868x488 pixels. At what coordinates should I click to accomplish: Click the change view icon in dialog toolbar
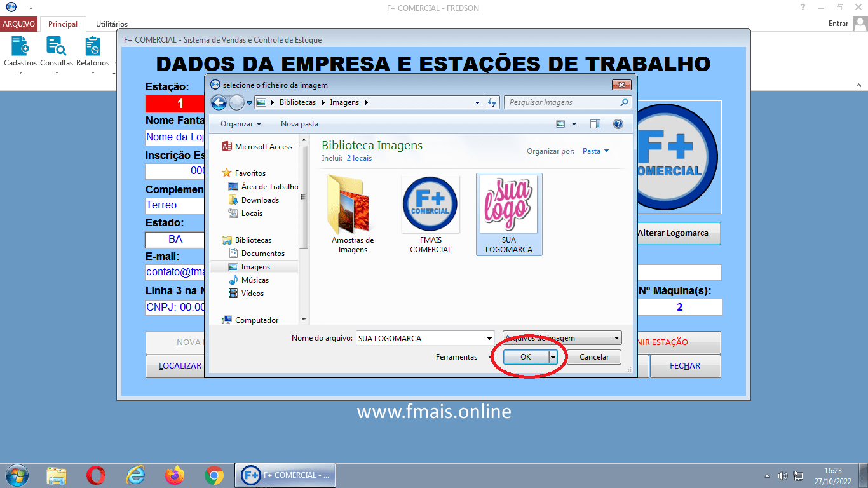coord(560,124)
